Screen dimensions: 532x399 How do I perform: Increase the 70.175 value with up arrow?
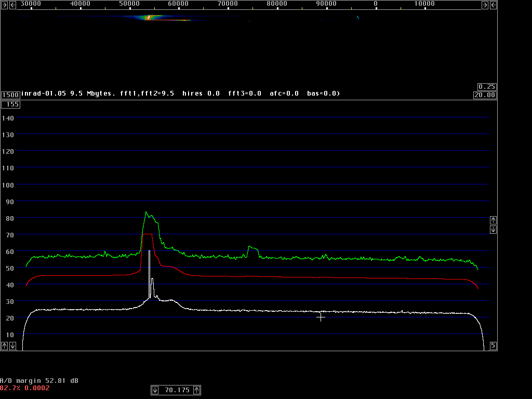(x=197, y=390)
